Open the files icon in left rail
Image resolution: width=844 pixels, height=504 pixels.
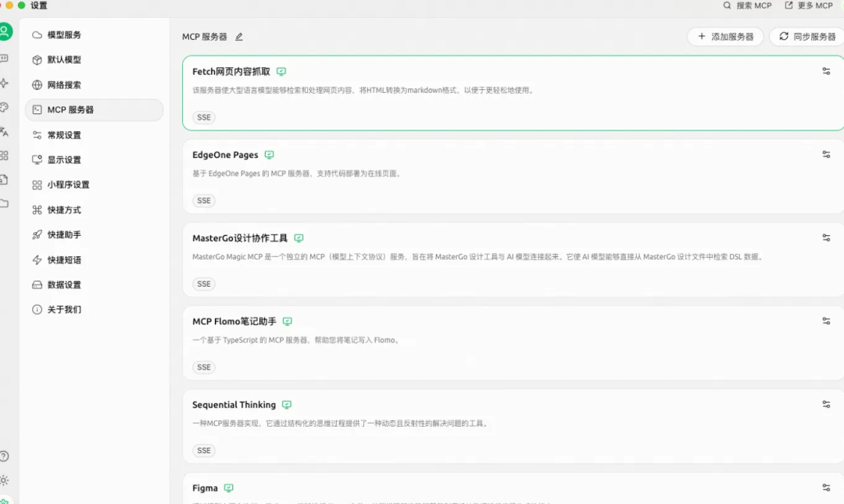tap(4, 179)
